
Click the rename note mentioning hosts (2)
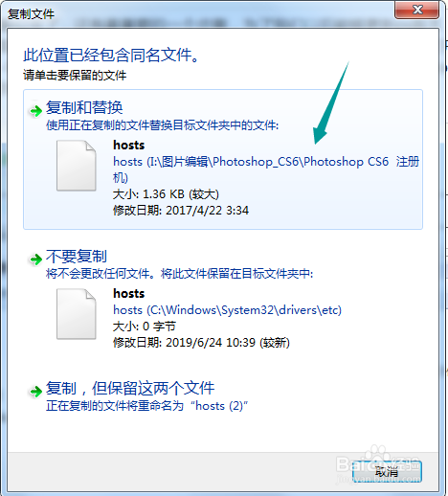point(147,406)
